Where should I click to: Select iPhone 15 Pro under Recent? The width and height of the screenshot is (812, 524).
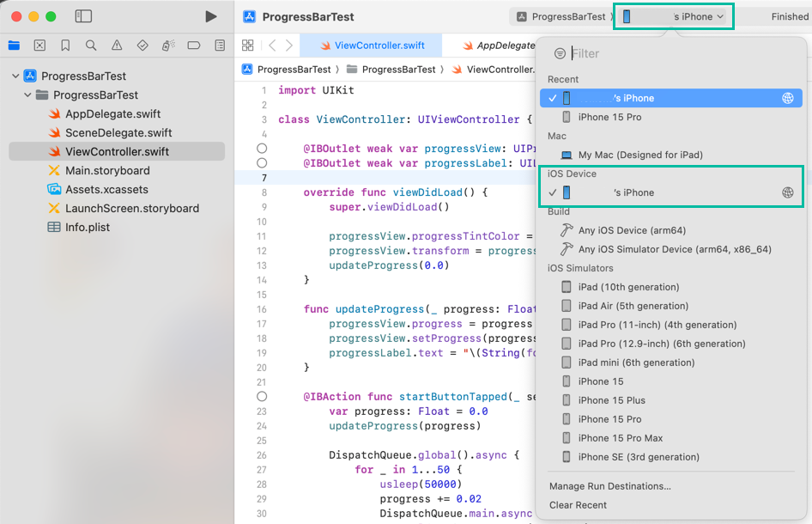point(671,117)
